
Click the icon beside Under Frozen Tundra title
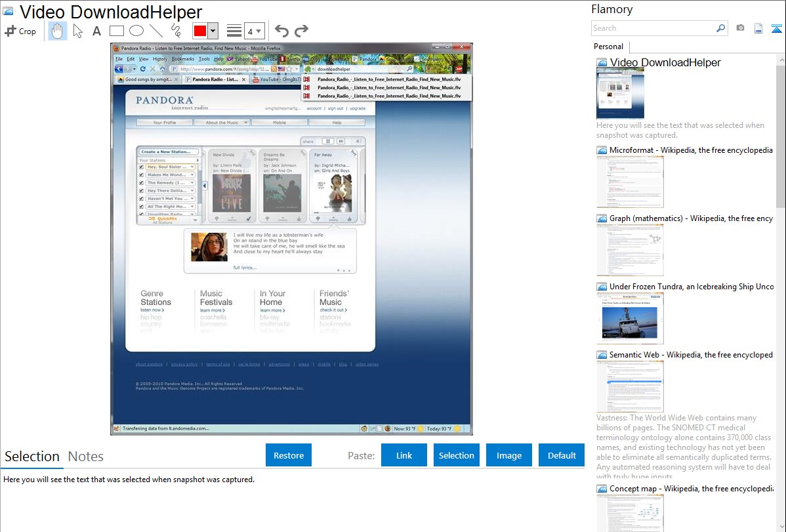click(602, 287)
